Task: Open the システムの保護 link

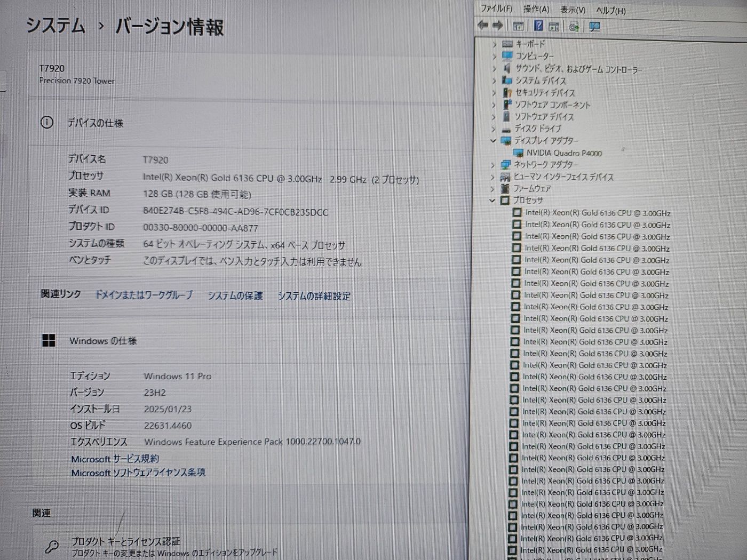Action: [235, 295]
